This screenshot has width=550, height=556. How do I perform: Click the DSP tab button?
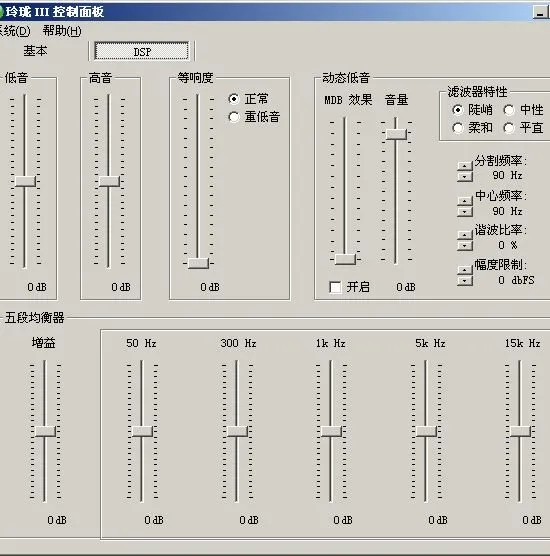point(142,52)
